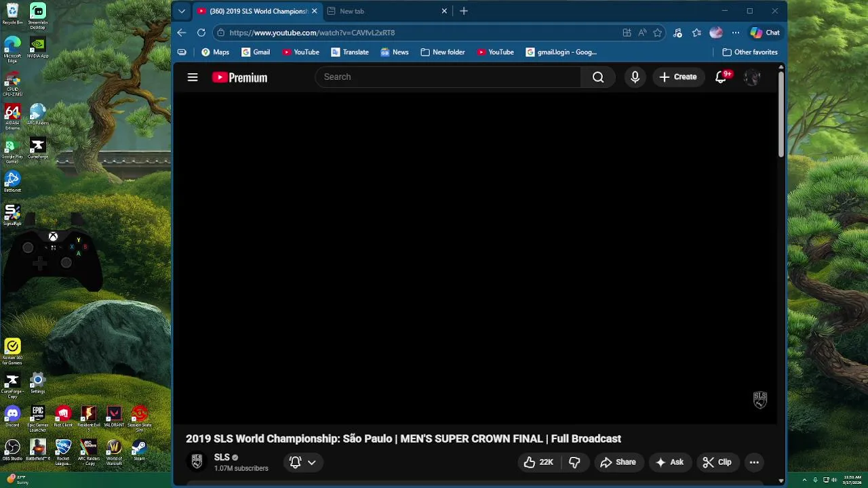
Task: Click the Ask button under video
Action: point(669,462)
